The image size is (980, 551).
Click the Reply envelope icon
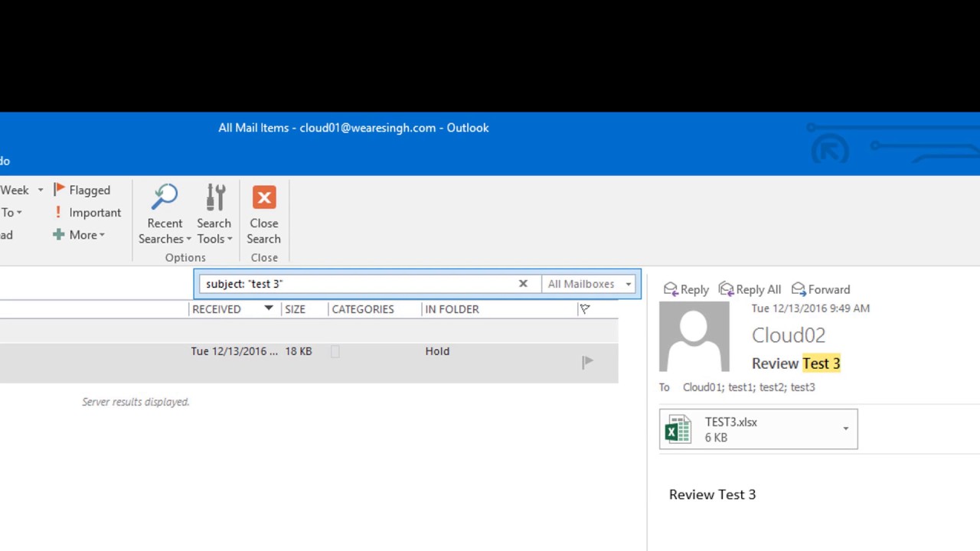point(671,289)
